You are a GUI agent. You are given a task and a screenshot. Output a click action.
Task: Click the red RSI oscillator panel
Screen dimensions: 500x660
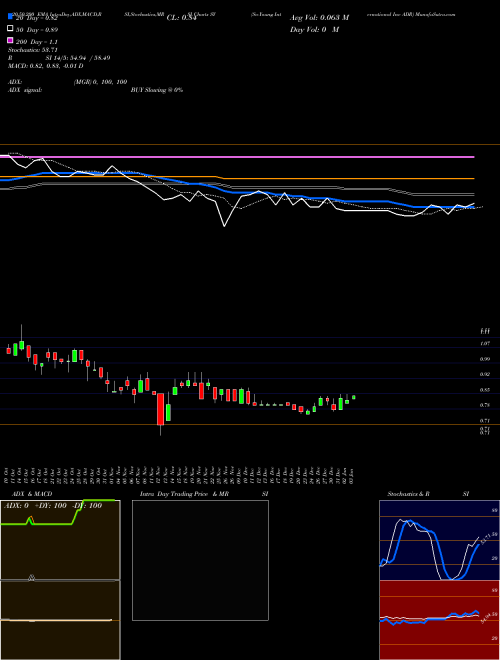coord(439,620)
